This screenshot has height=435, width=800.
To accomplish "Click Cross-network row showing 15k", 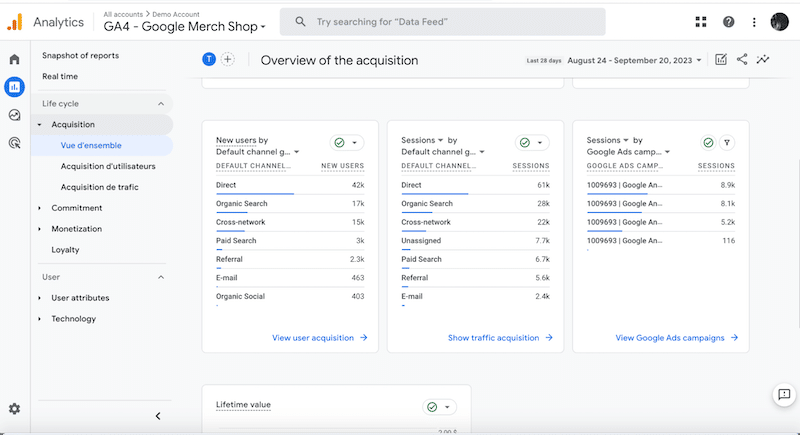I will pos(290,222).
